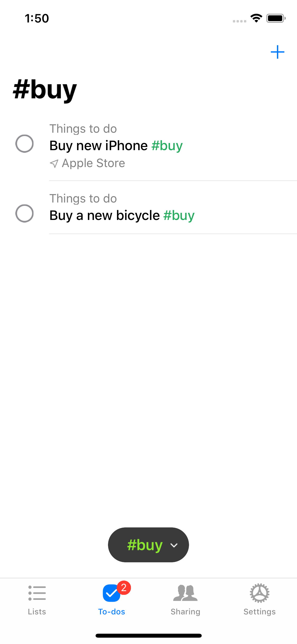Open the Sharing people icon tab
Viewport: 297px width, 644px height.
(x=185, y=599)
